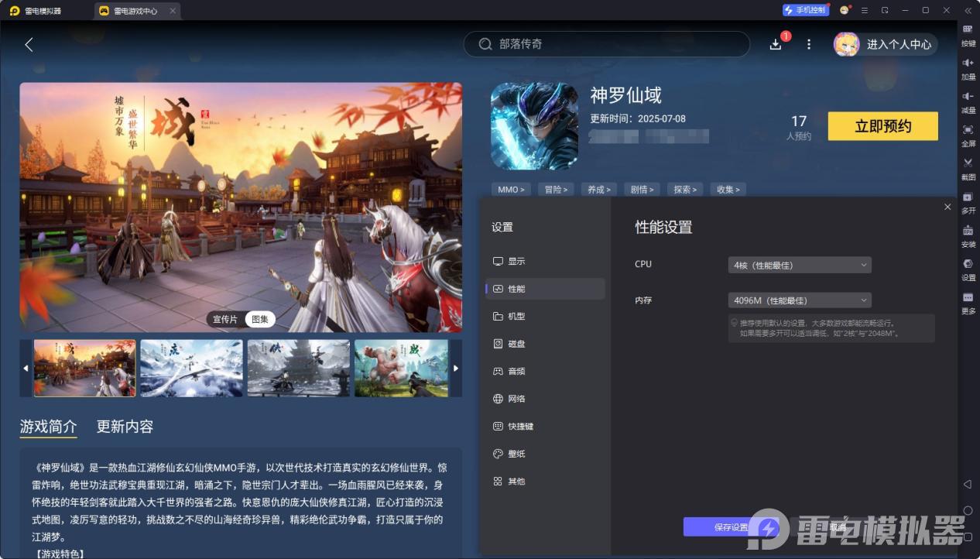Select 快捷键 in settings menu

tap(545, 427)
